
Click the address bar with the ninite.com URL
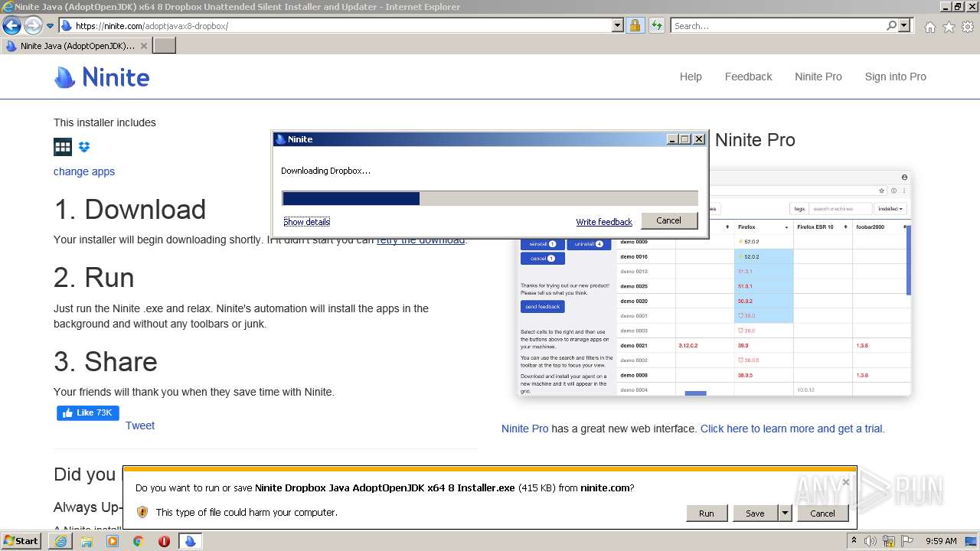coord(335,25)
